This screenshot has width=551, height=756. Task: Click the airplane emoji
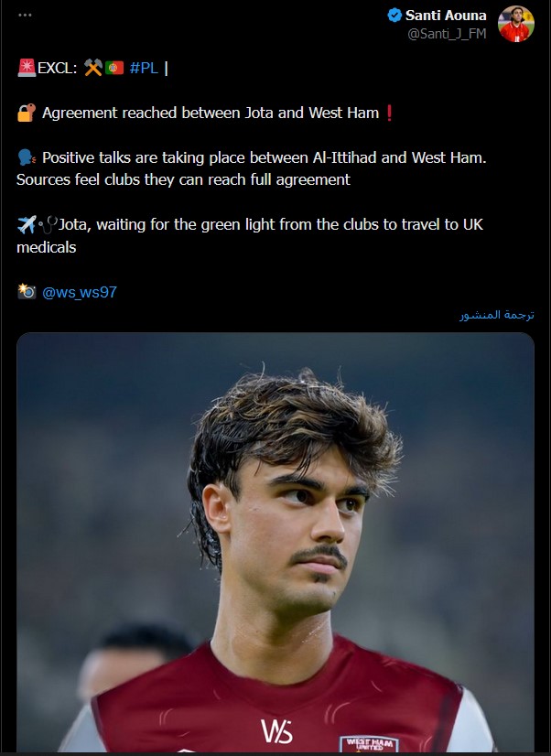[27, 224]
